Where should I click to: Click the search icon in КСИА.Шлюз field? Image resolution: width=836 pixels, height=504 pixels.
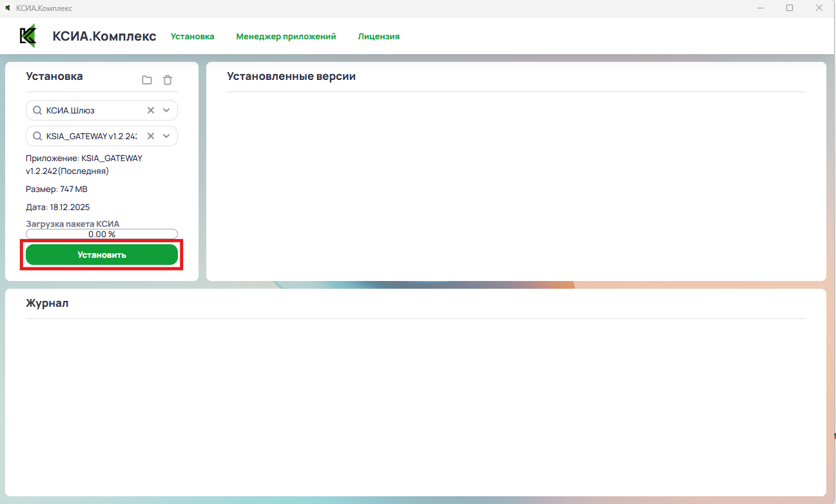(37, 110)
